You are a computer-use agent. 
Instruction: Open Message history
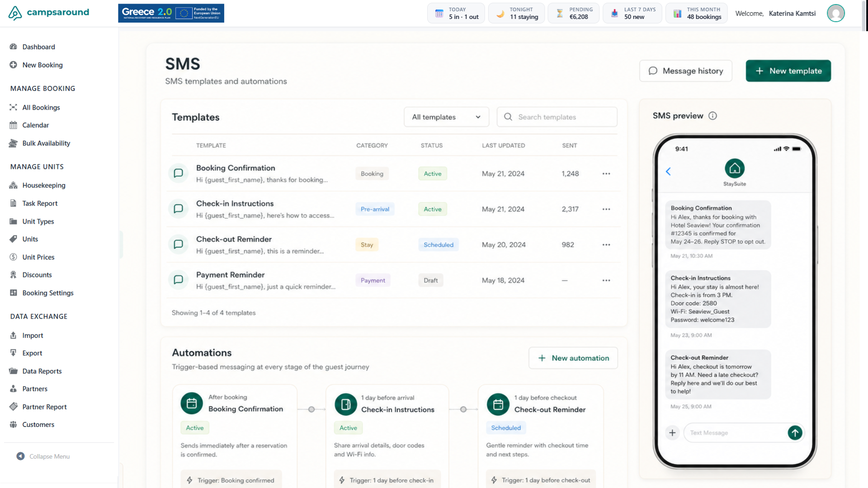[x=685, y=71]
